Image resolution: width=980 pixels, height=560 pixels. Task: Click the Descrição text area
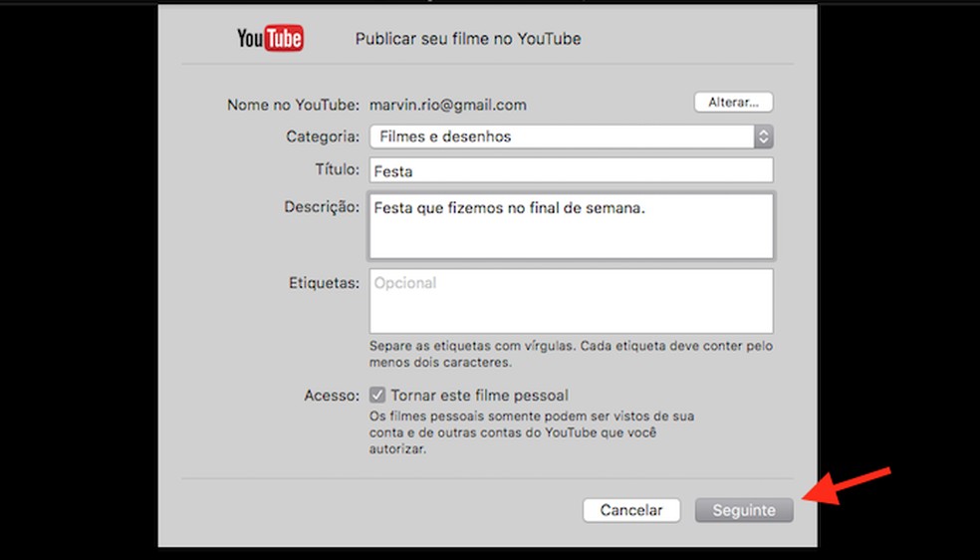tap(571, 225)
